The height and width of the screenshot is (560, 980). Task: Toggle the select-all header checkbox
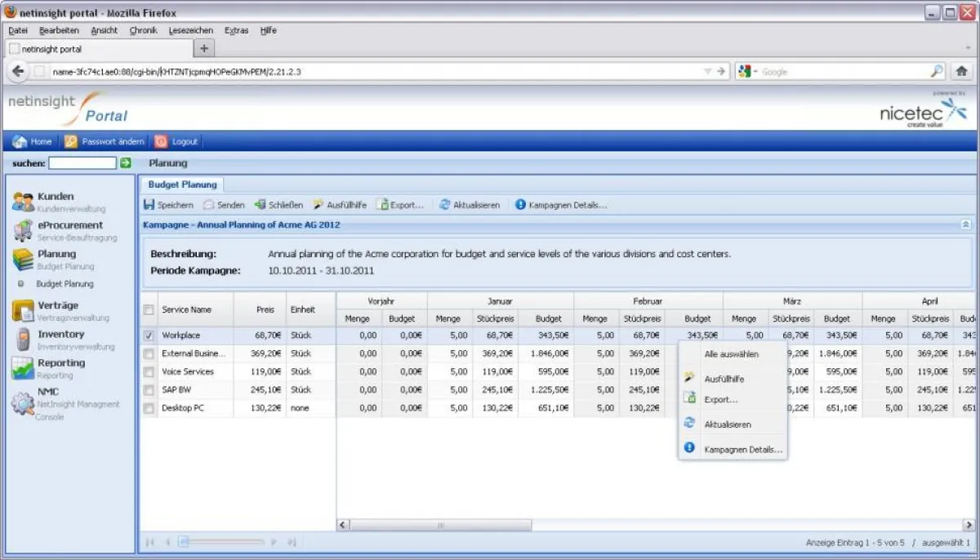click(149, 310)
